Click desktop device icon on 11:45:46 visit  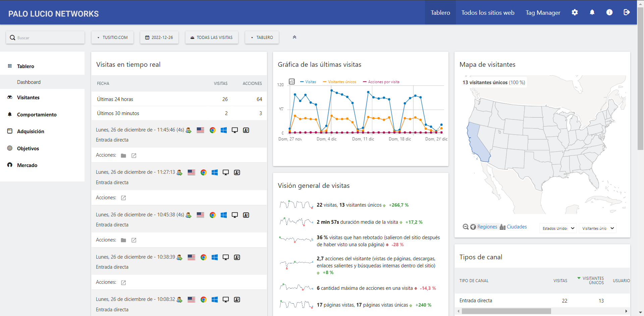(x=235, y=130)
